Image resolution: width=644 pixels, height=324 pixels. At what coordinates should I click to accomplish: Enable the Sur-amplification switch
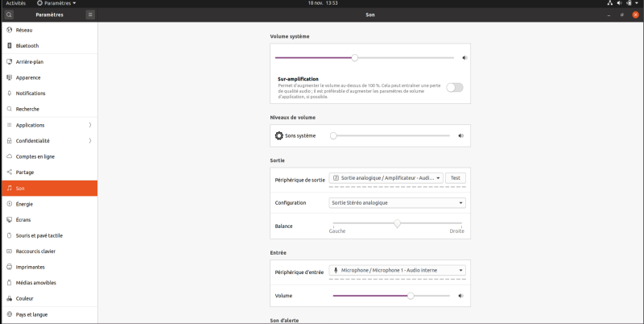(x=455, y=88)
